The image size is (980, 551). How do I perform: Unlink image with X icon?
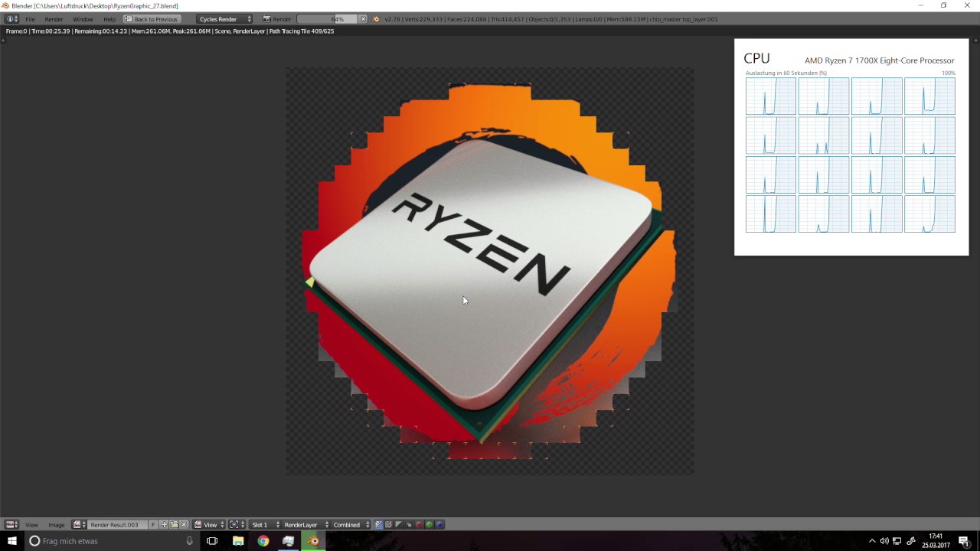[184, 525]
